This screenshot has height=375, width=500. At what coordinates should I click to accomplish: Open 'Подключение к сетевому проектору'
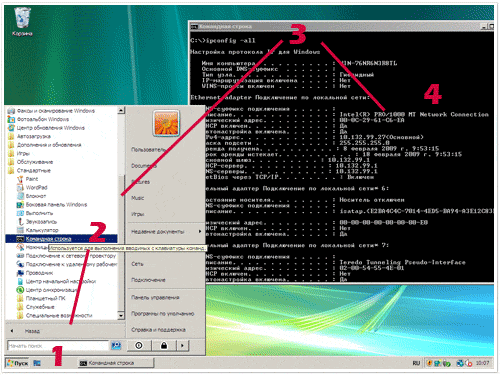pyautogui.click(x=66, y=256)
